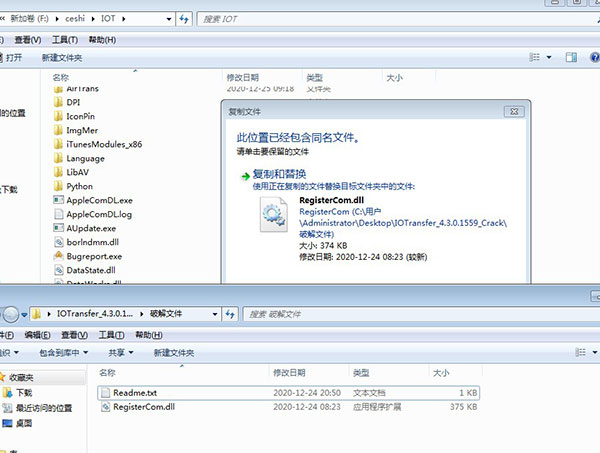Screen dimensions: 600x453
Task: Select the IconPin folder icon
Action: (58, 116)
